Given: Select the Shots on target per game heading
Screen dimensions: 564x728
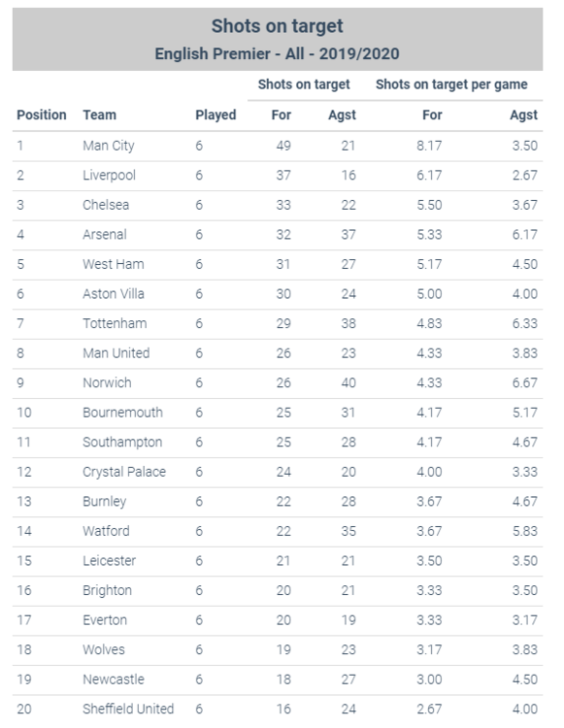Looking at the screenshot, I should tap(451, 84).
